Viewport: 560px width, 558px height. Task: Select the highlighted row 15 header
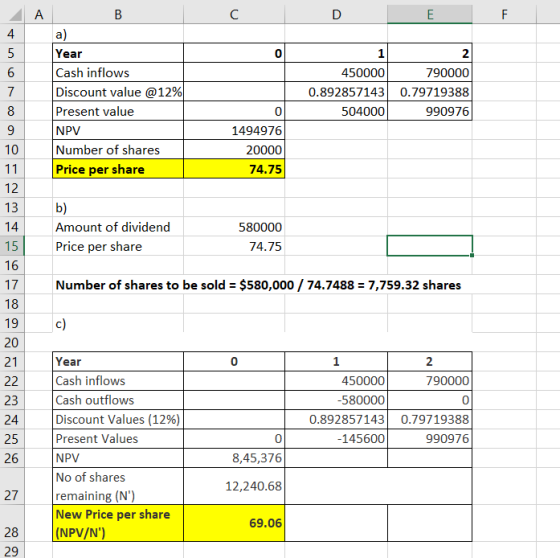[x=12, y=246]
